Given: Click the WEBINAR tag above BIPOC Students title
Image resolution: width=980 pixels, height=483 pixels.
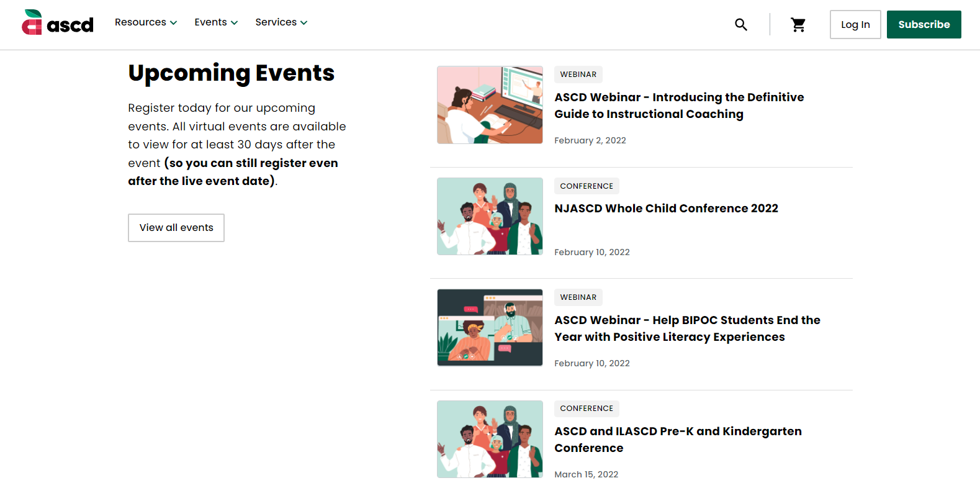Looking at the screenshot, I should (x=578, y=297).
